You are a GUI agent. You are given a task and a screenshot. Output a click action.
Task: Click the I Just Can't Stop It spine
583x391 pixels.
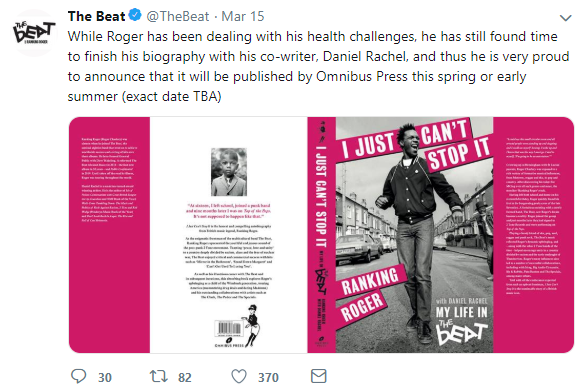(x=322, y=235)
